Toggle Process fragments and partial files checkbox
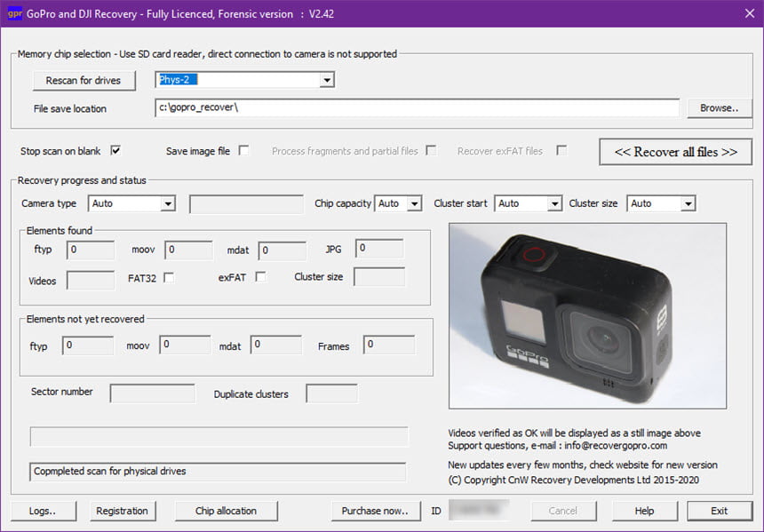This screenshot has height=532, width=764. tap(431, 150)
